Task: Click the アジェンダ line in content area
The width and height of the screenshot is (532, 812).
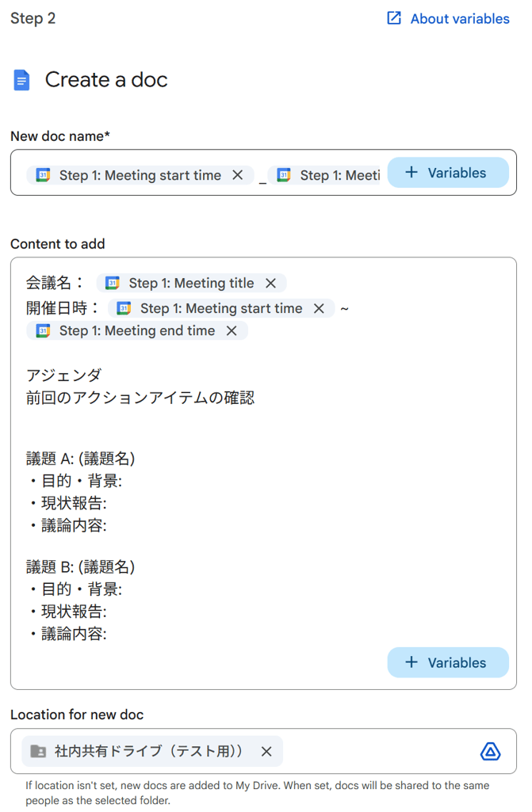Action: (x=64, y=375)
